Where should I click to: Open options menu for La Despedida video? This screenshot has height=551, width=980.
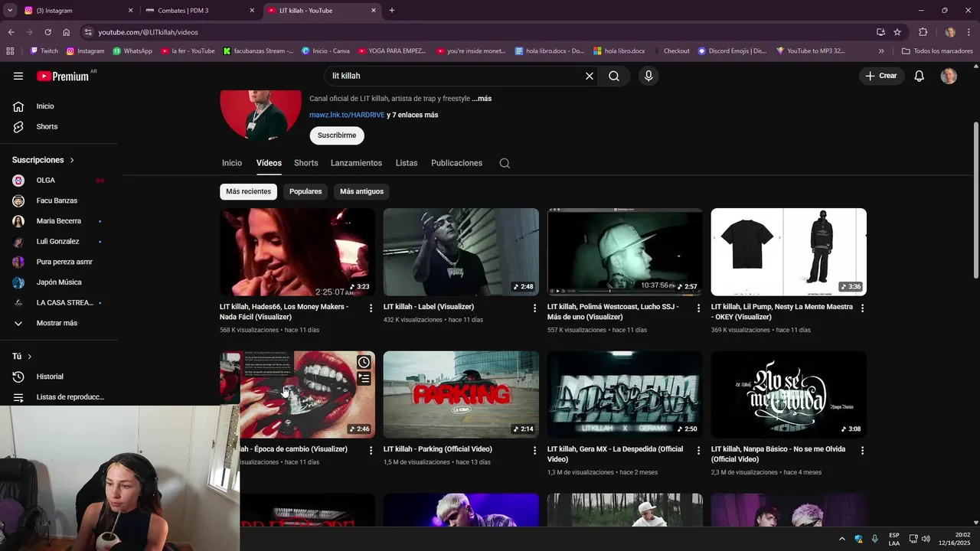point(698,450)
